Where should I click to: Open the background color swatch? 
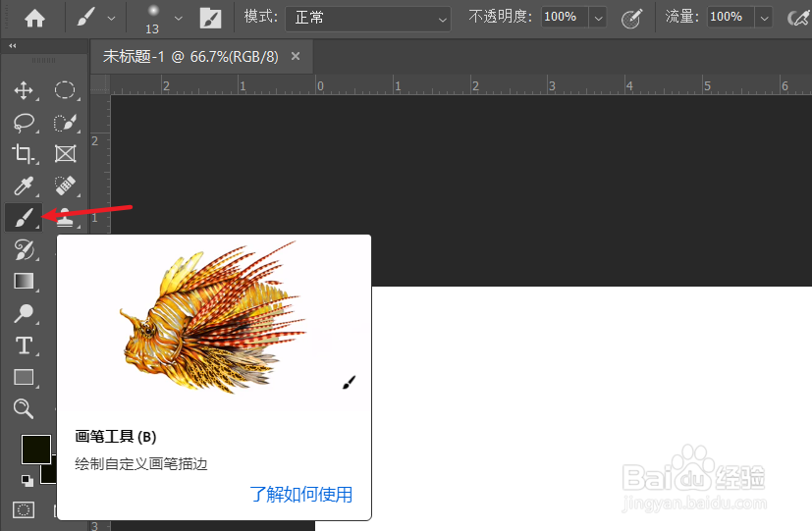click(x=49, y=473)
